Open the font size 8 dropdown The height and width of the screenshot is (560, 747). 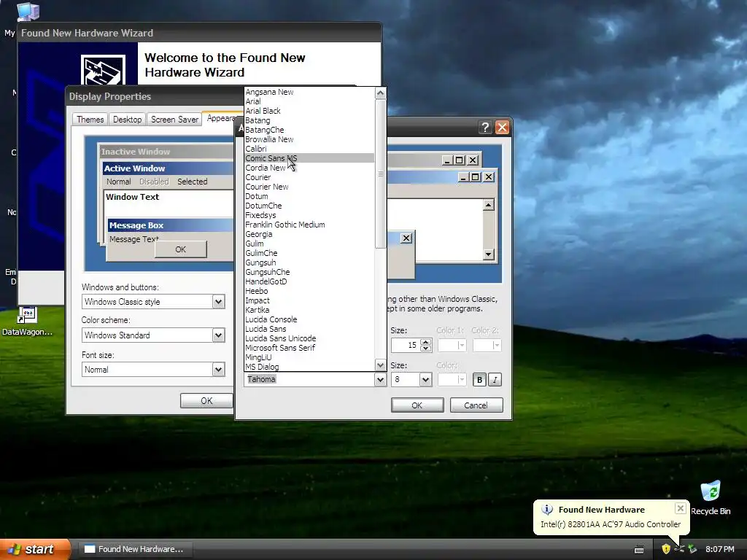tap(425, 379)
